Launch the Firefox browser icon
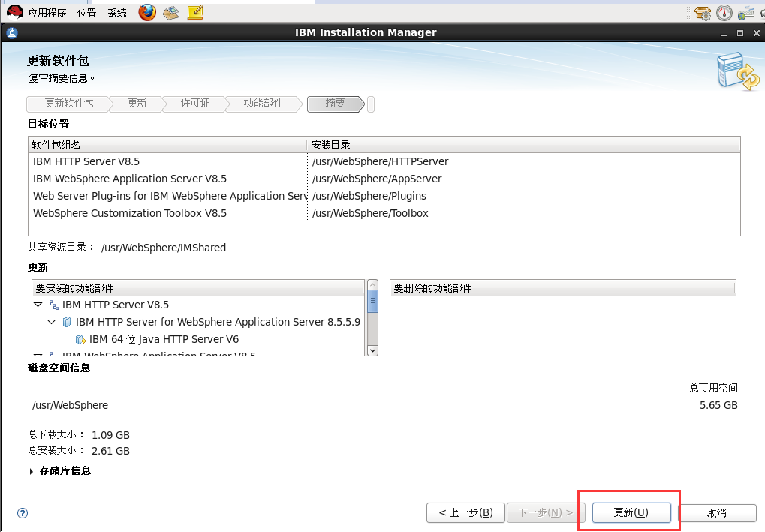Screen dimensions: 765x532 click(x=147, y=13)
